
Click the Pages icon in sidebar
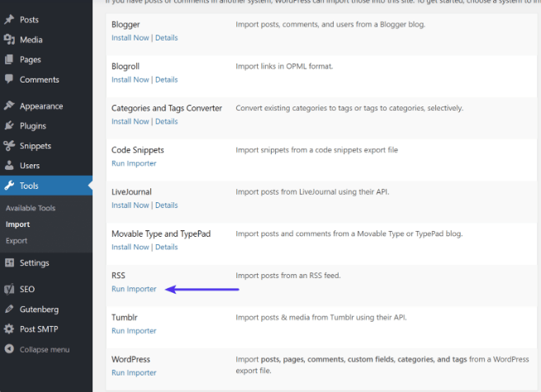pyautogui.click(x=9, y=59)
